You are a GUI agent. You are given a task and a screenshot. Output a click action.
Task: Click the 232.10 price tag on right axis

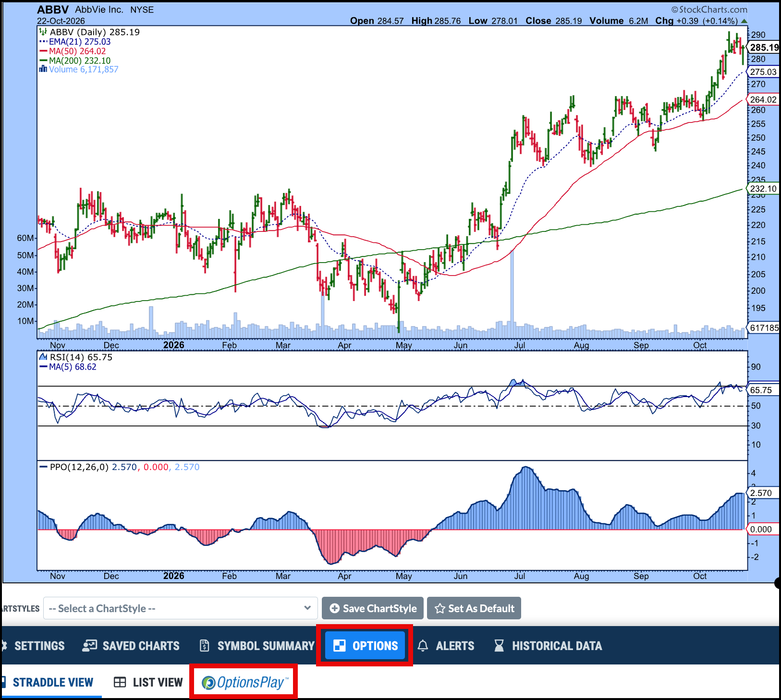(763, 189)
